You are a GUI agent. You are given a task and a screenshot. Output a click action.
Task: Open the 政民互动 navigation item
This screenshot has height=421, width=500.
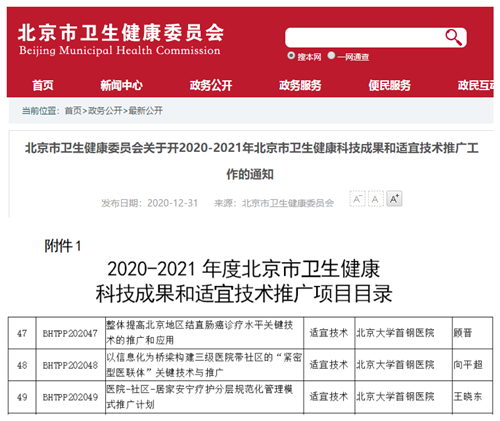click(476, 85)
